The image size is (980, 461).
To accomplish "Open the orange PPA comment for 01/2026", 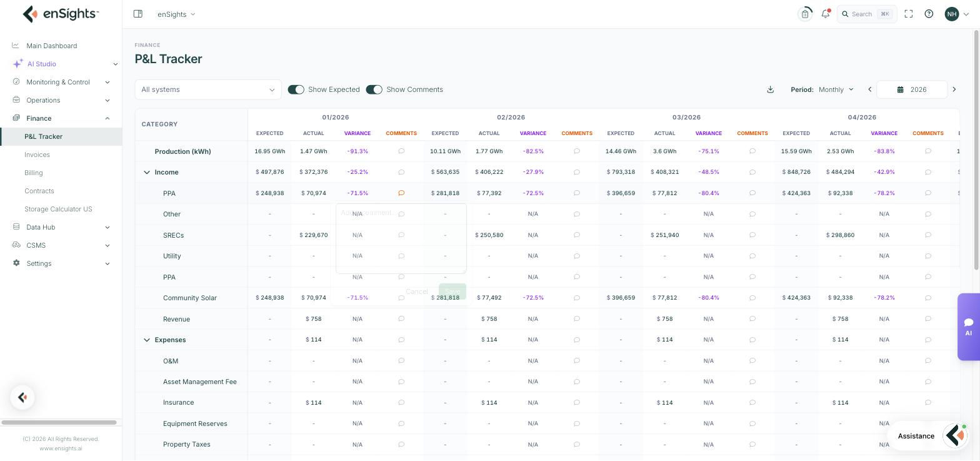I will (401, 193).
